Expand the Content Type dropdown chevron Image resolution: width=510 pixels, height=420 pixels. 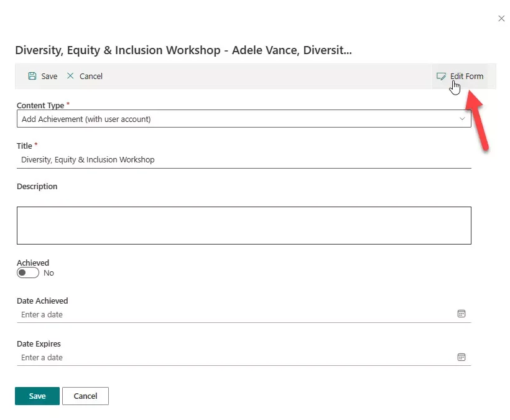462,119
